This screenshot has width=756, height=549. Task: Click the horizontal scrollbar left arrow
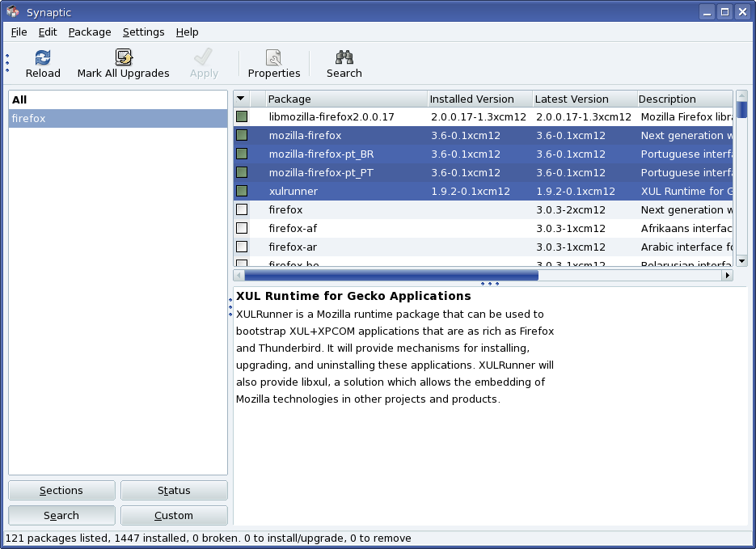239,275
